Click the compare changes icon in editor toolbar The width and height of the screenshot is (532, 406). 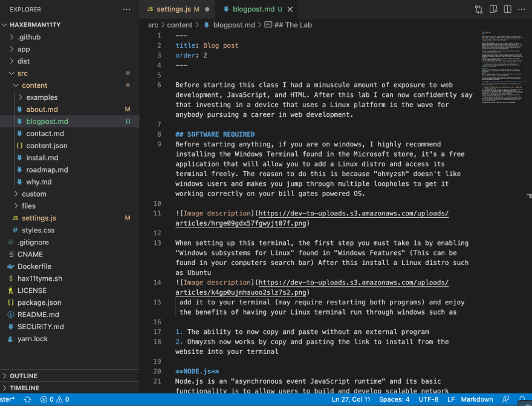point(479,10)
